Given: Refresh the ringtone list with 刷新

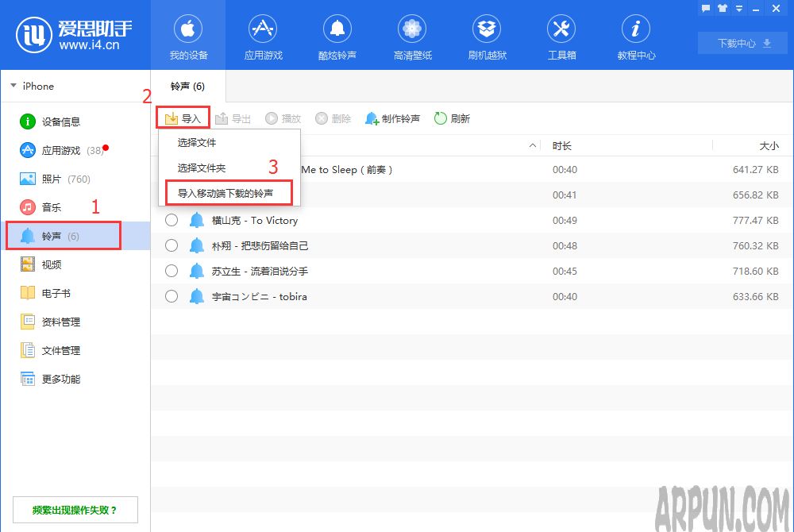Looking at the screenshot, I should pos(452,118).
